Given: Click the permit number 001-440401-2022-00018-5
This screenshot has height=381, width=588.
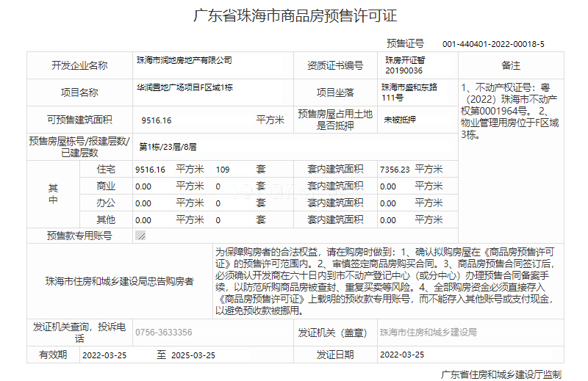Looking at the screenshot, I should click(x=492, y=44).
